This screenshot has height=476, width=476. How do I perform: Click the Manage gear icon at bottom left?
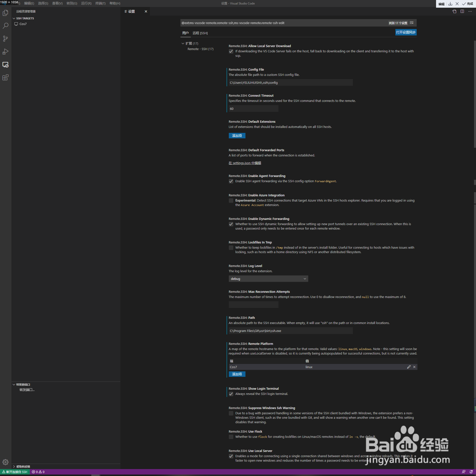[x=5, y=462]
